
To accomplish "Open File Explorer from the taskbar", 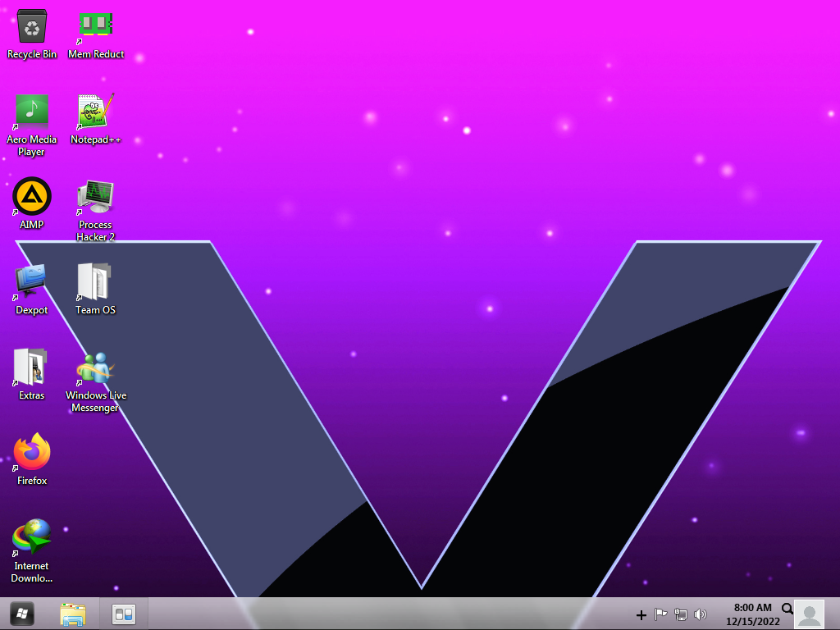I will 73,614.
